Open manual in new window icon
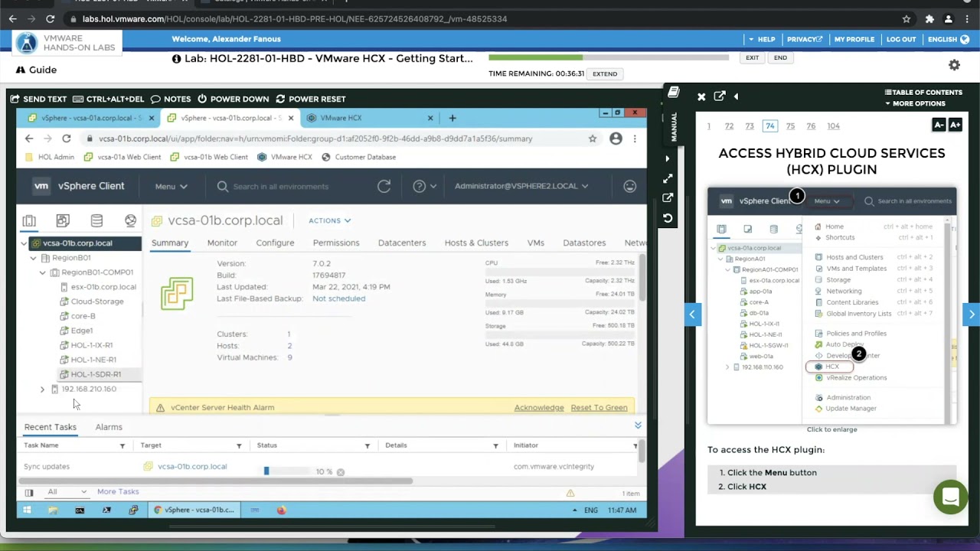Viewport: 980px width, 551px height. 720,96
